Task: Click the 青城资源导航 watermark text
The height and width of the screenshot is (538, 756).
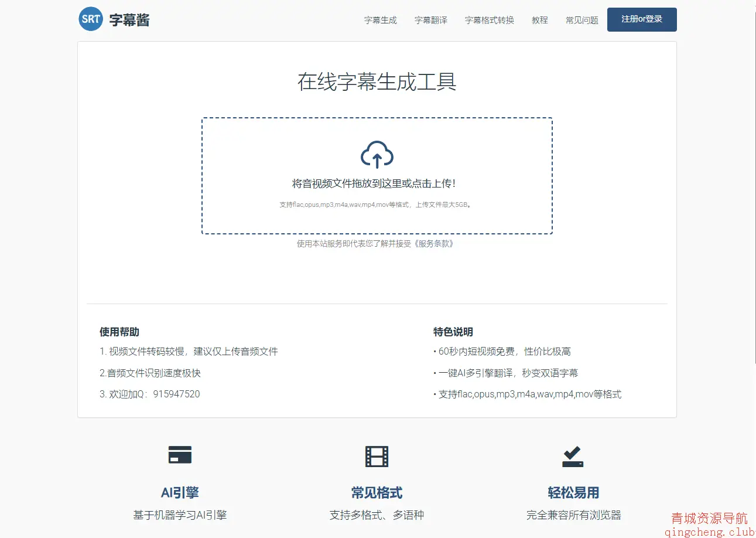Action: [709, 519]
